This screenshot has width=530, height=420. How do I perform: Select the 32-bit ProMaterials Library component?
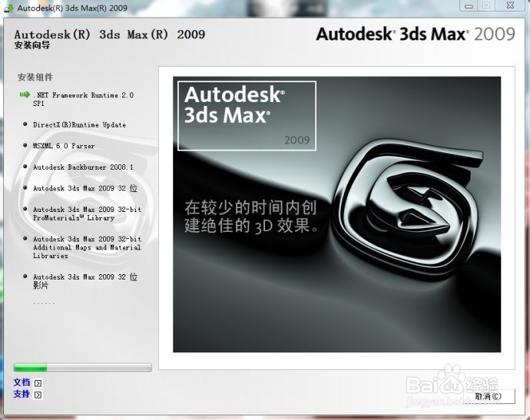click(87, 213)
